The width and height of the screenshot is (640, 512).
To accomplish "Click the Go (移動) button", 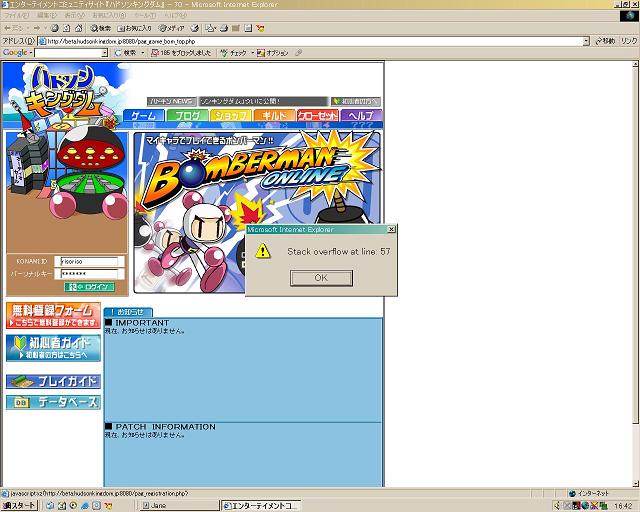I will tap(606, 41).
